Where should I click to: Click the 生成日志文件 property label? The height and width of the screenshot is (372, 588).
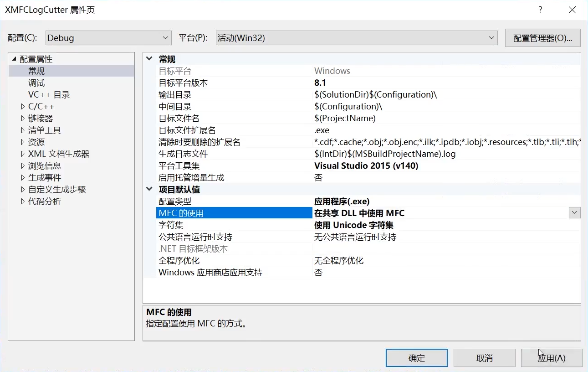coord(183,154)
